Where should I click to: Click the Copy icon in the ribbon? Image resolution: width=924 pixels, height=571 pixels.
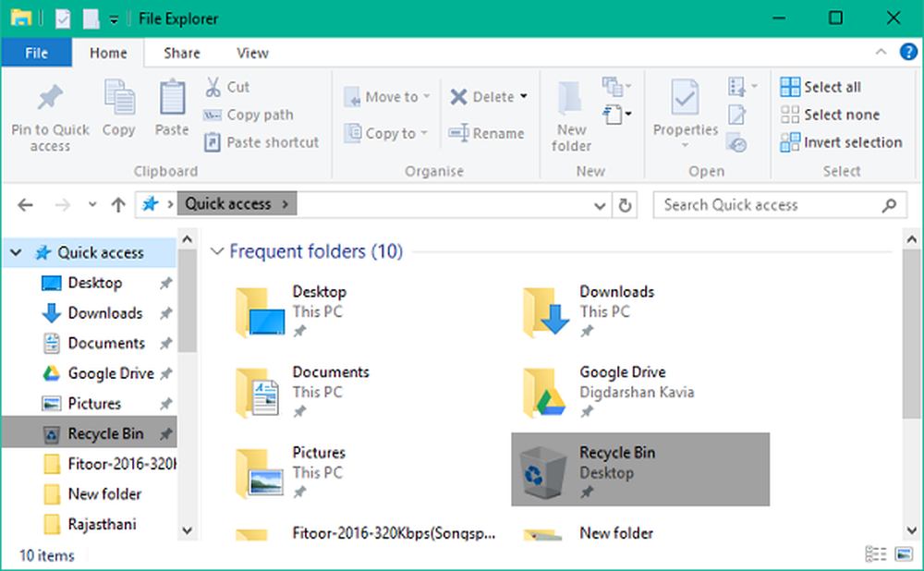tap(118, 100)
